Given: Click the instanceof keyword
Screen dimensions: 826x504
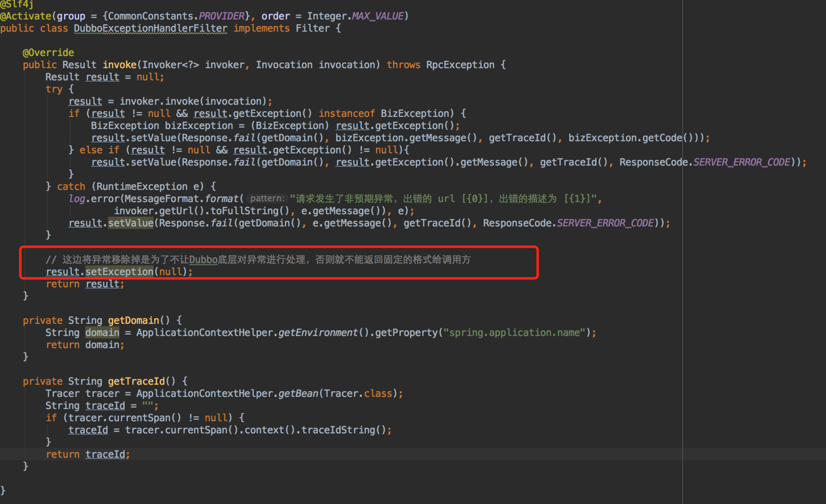Looking at the screenshot, I should [347, 114].
